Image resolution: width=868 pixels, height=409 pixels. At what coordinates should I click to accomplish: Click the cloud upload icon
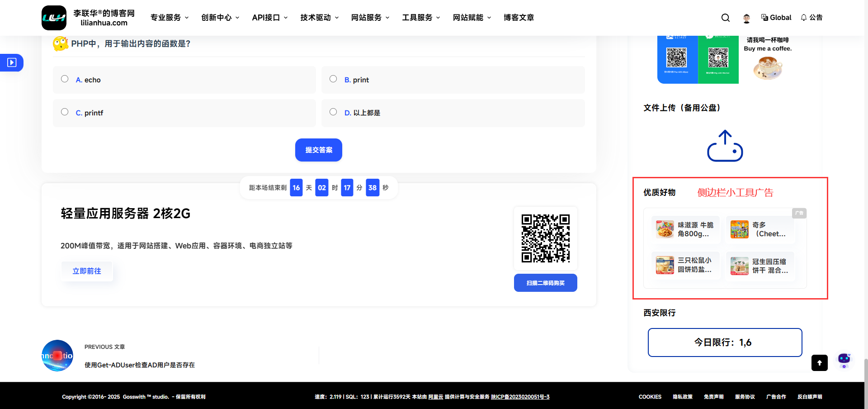[x=725, y=146]
